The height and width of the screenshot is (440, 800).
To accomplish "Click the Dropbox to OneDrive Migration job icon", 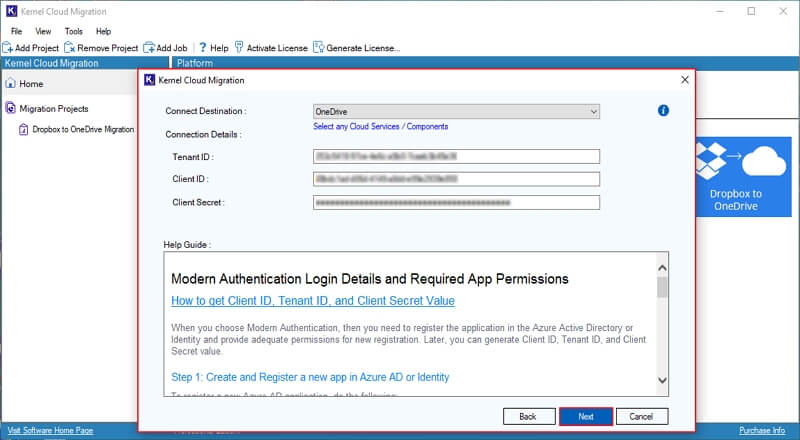I will [23, 130].
